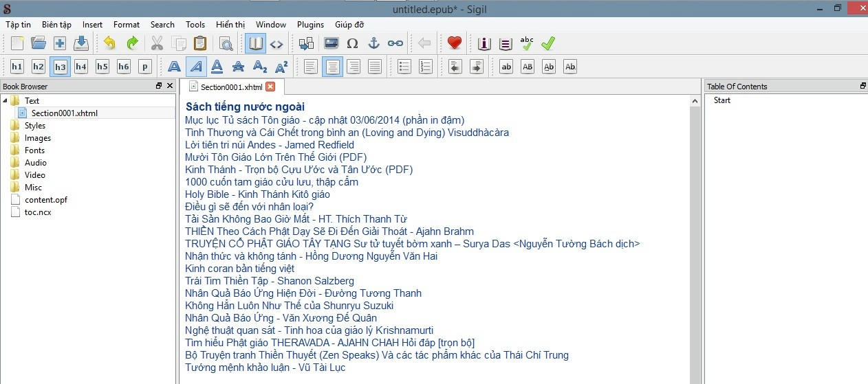
Task: Validate EPUB with green checkmark
Action: coord(548,43)
